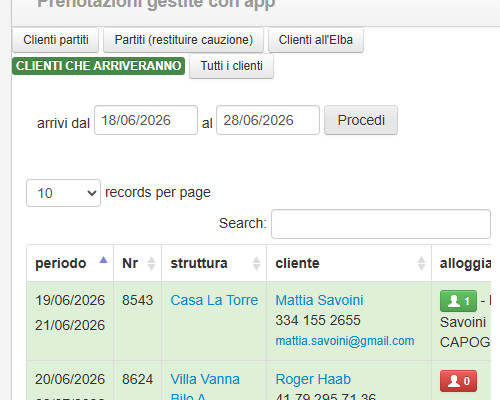
Task: Select date 21/06/2026 in periodo column
Action: click(70, 325)
